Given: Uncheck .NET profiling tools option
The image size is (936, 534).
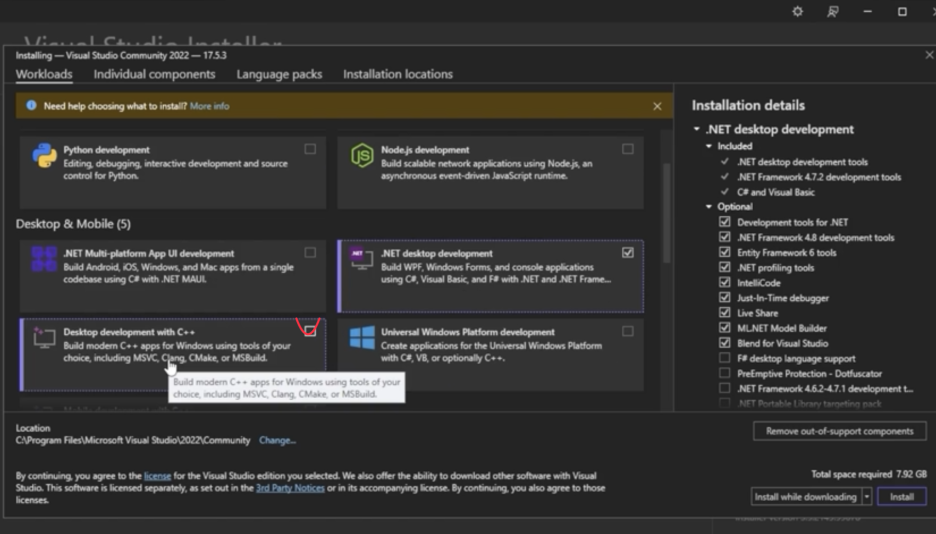Looking at the screenshot, I should tap(725, 267).
